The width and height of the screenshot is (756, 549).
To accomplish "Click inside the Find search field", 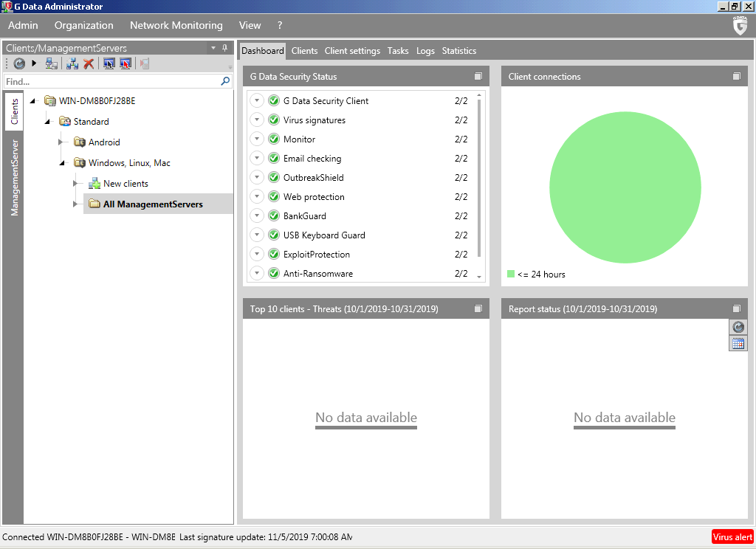I will 111,81.
